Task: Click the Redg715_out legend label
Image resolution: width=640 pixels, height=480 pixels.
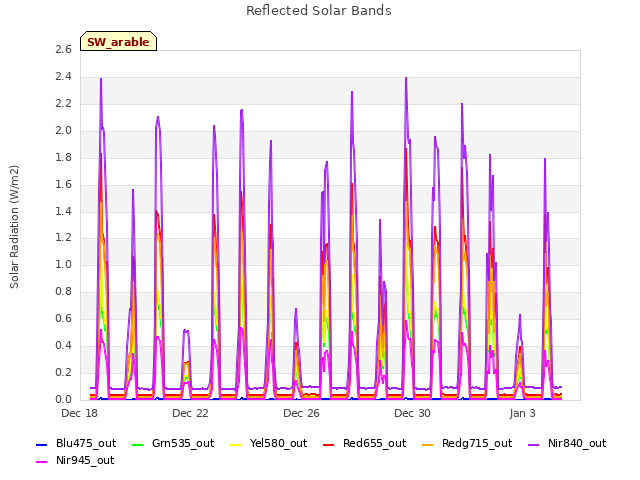Action: tap(477, 443)
